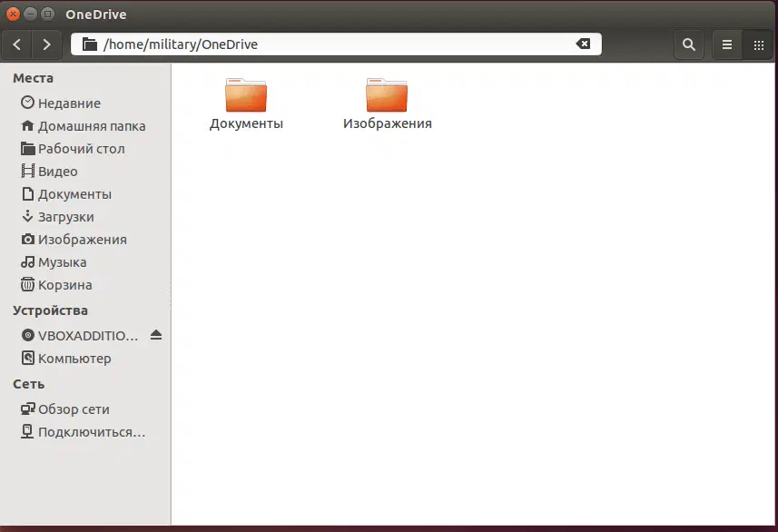The height and width of the screenshot is (532, 778).
Task: Switch to icon grid view
Action: tap(759, 44)
